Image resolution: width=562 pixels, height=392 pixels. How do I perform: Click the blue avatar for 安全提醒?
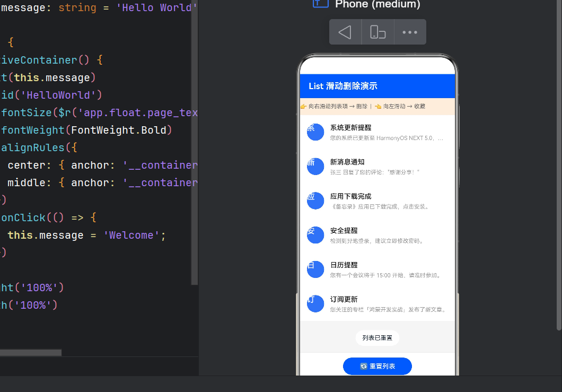point(315,235)
